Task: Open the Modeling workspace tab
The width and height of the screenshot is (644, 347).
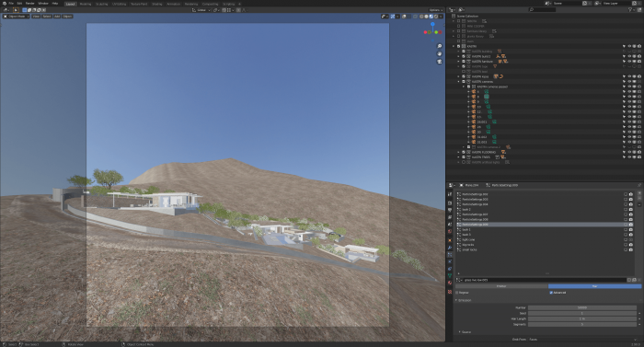Action: [85, 4]
